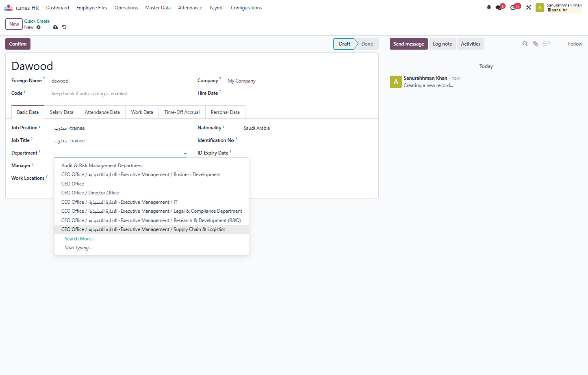588x375 pixels.
Task: Click the Search More... link
Action: [80, 239]
